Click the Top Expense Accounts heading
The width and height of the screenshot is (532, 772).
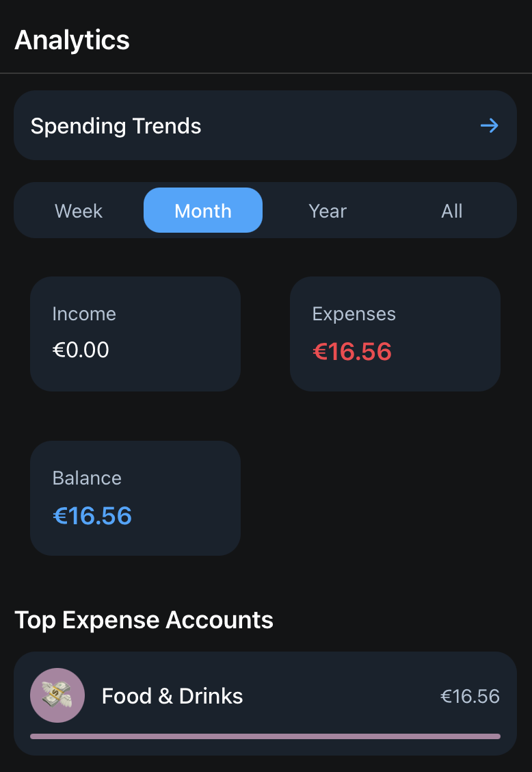(144, 620)
